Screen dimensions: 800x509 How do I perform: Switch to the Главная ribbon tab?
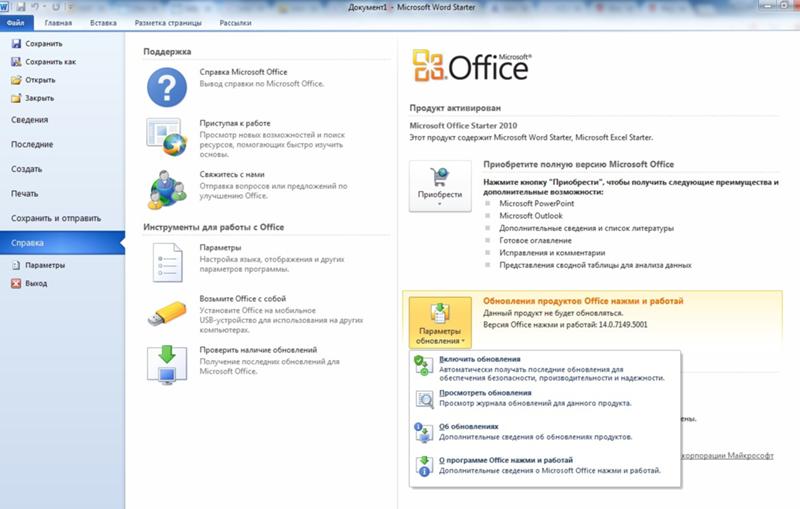pyautogui.click(x=58, y=23)
